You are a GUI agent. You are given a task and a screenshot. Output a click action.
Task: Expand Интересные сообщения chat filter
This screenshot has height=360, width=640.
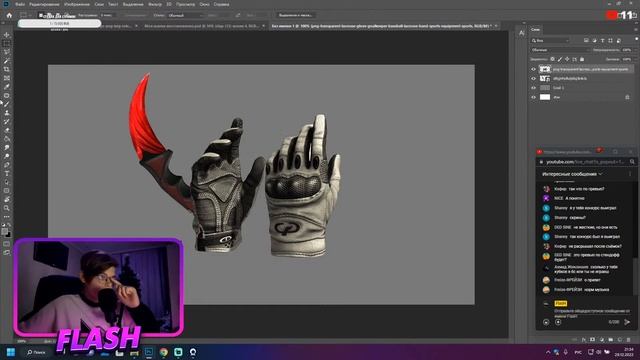[572, 174]
